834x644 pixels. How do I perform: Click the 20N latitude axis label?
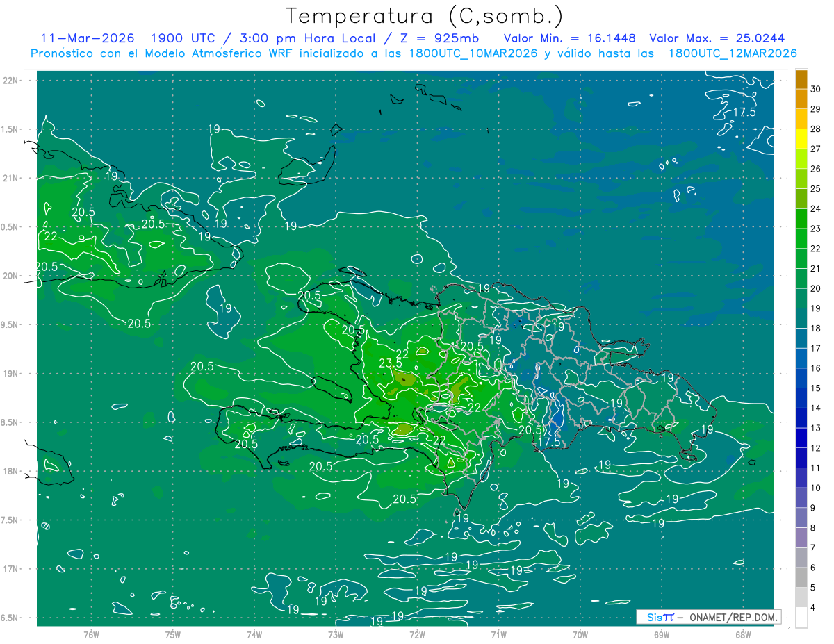(x=11, y=276)
